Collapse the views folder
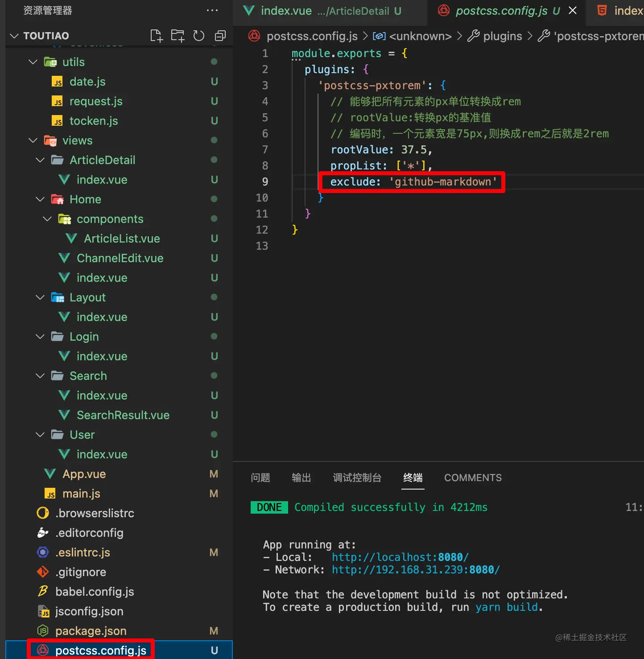Screen dimensions: 644x659 pos(33,140)
